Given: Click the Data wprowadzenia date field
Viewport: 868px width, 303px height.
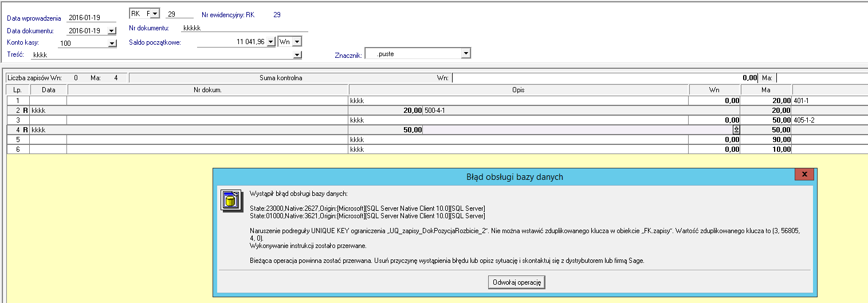Looking at the screenshot, I should 91,18.
